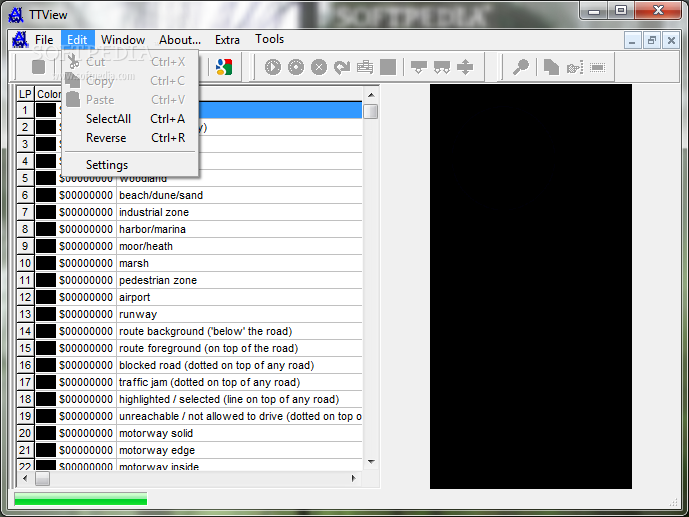
Task: Choose Reverse from Edit menu
Action: point(130,138)
